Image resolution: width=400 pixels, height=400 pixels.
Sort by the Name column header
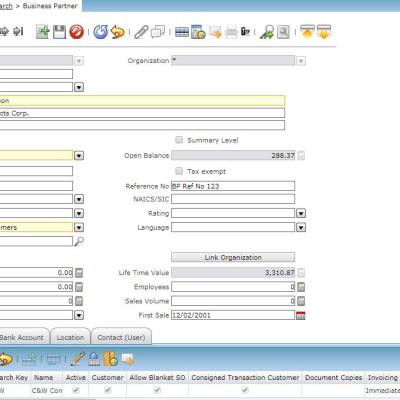[44, 378]
